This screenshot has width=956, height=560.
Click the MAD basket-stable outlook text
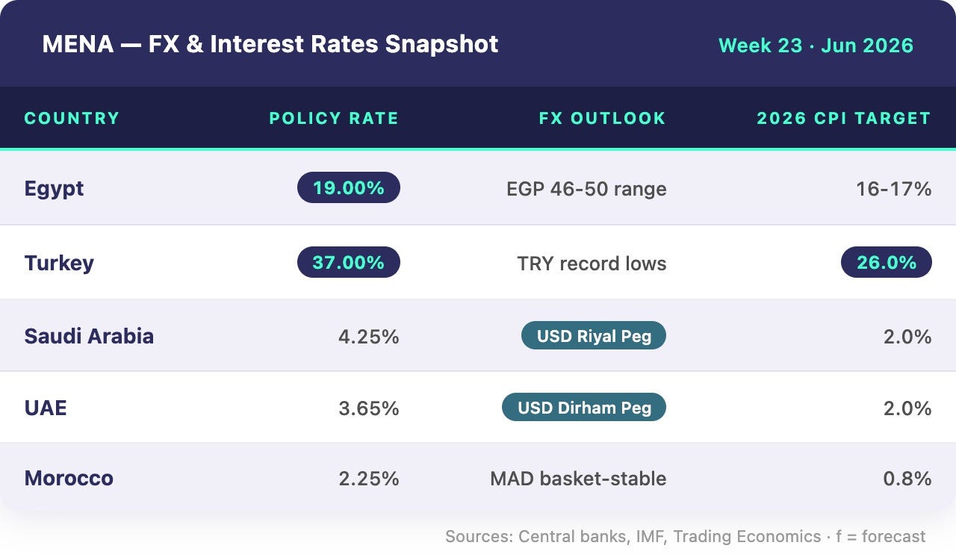[578, 478]
